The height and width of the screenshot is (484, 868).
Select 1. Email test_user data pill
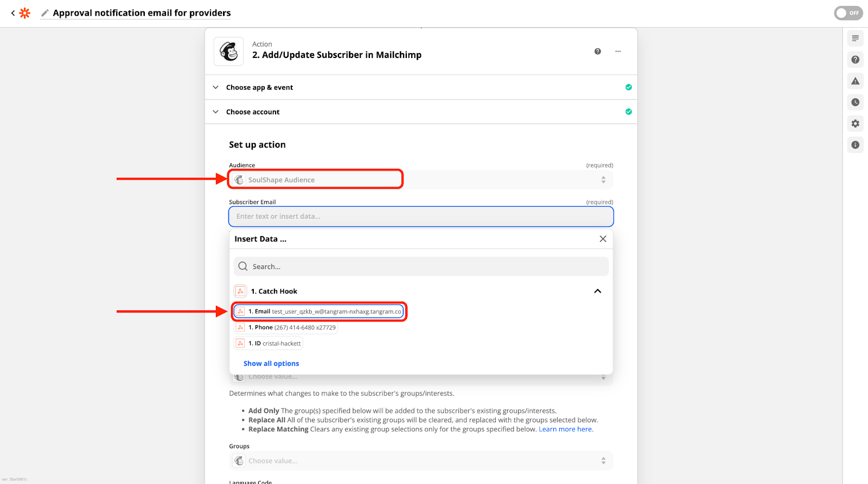(318, 311)
